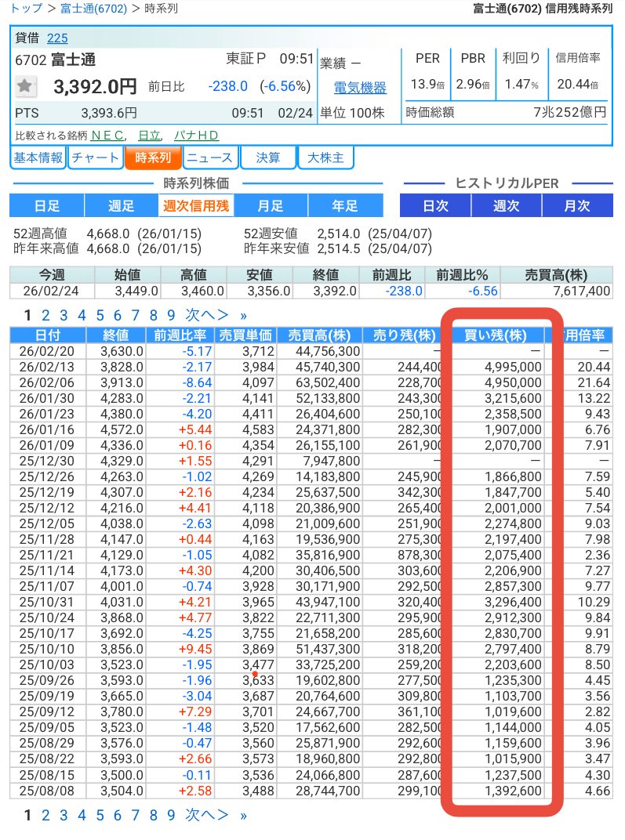Click the 4,995,000 buy balance value

click(513, 367)
